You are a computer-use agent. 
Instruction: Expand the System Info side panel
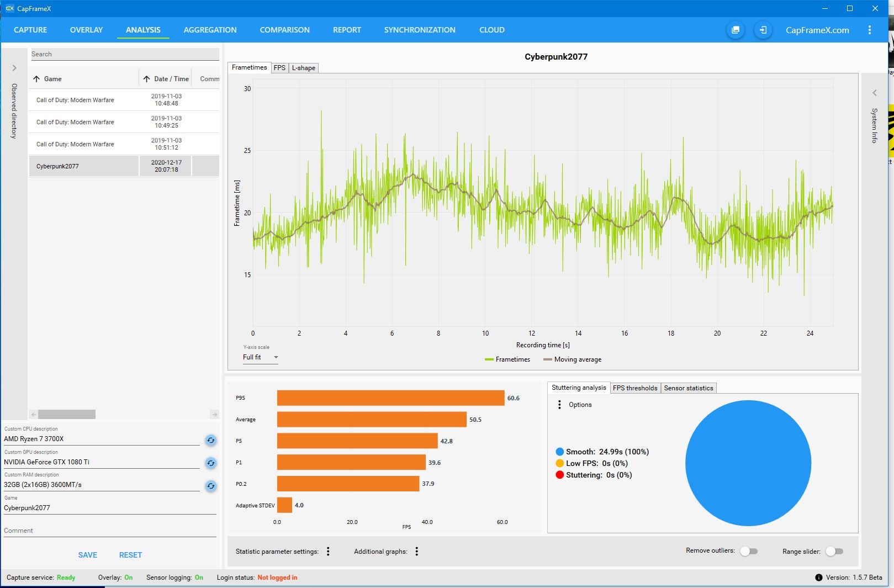pos(874,93)
